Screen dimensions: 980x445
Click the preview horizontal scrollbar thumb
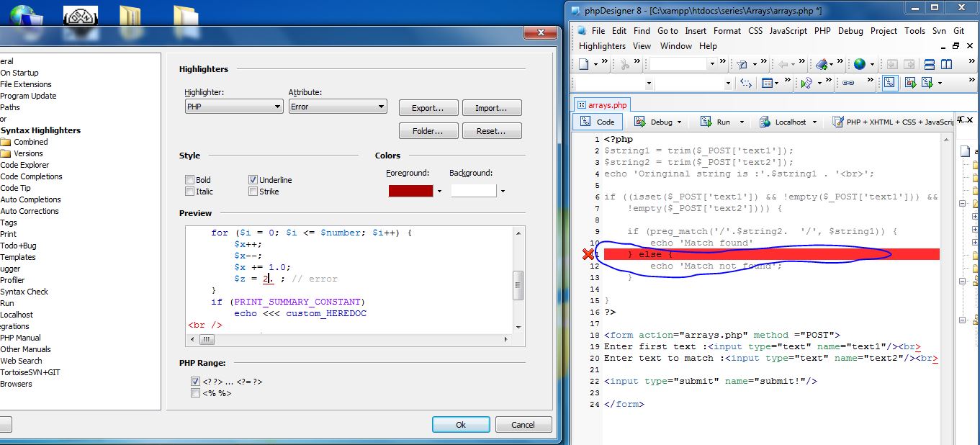[207, 339]
